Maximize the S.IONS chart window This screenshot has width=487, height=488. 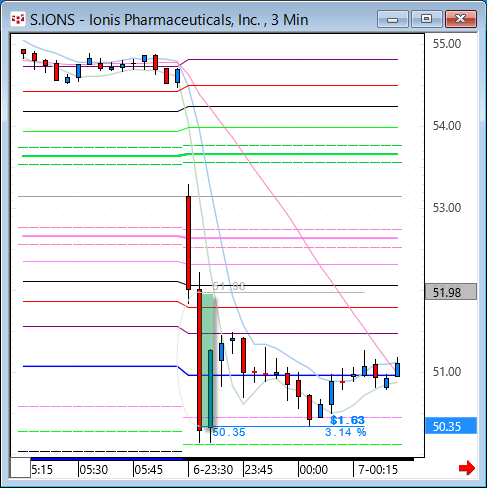[x=427, y=19]
